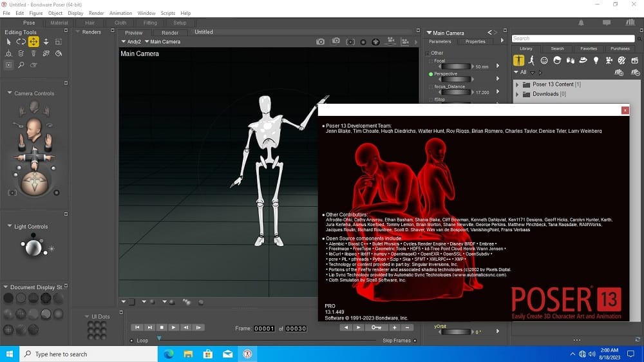Toggle the Perspective parameter green indicator
644x362 pixels.
[x=431, y=74]
